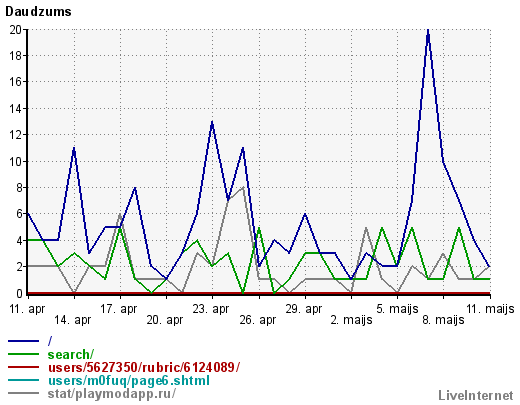Click the gray line peak at 8

pyautogui.click(x=243, y=188)
